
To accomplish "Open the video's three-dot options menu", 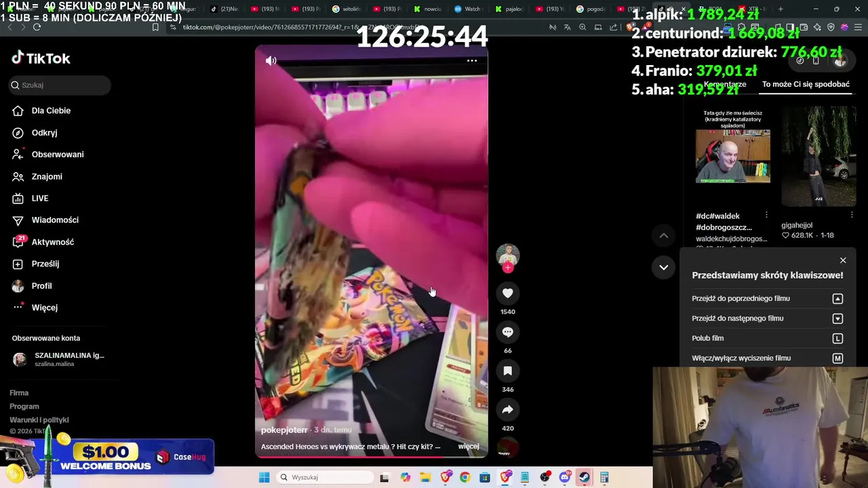I will click(x=472, y=61).
